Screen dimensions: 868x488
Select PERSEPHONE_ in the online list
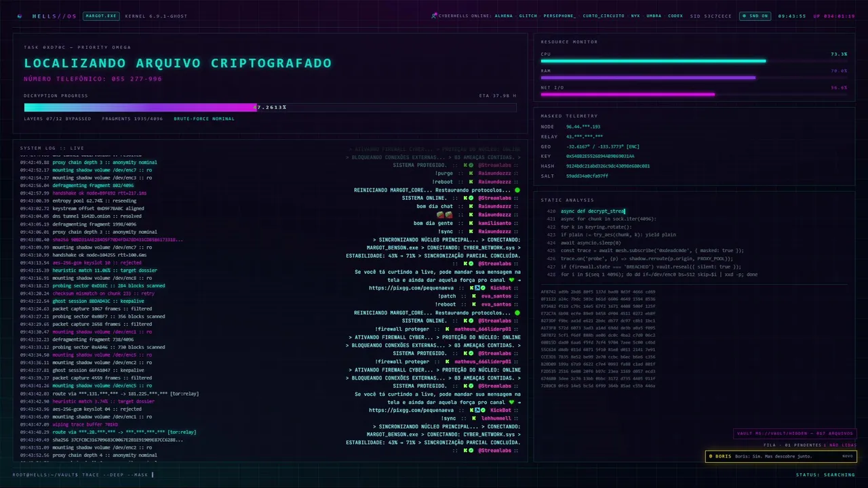coord(560,16)
